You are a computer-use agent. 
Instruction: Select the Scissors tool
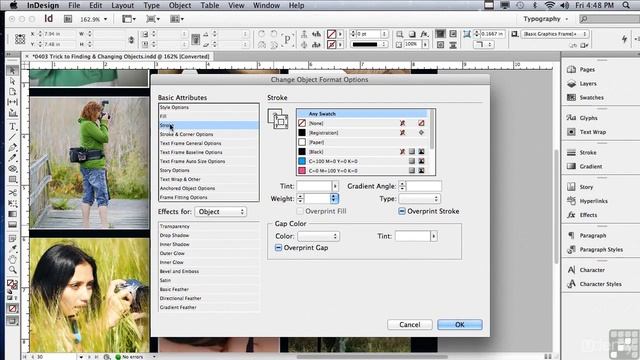[x=13, y=193]
